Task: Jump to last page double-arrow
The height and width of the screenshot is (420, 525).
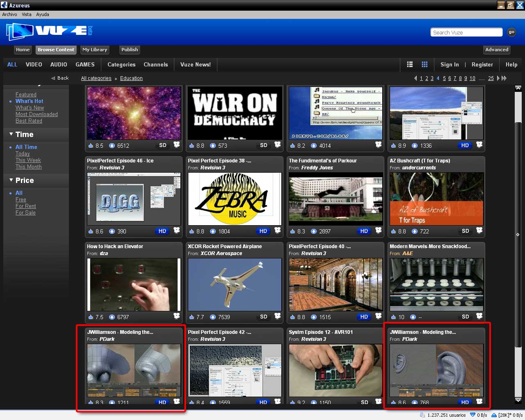Action: coord(504,78)
